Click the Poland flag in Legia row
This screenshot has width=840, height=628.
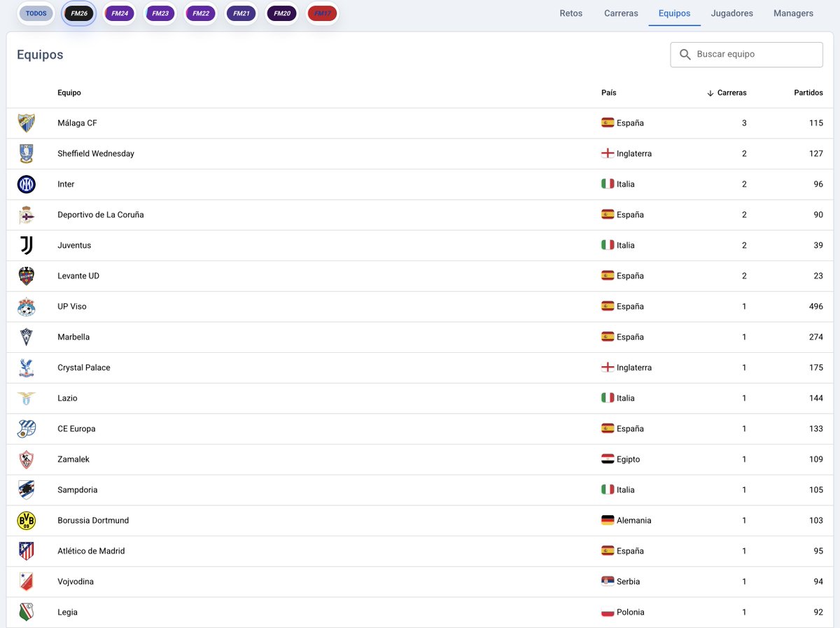tap(608, 612)
